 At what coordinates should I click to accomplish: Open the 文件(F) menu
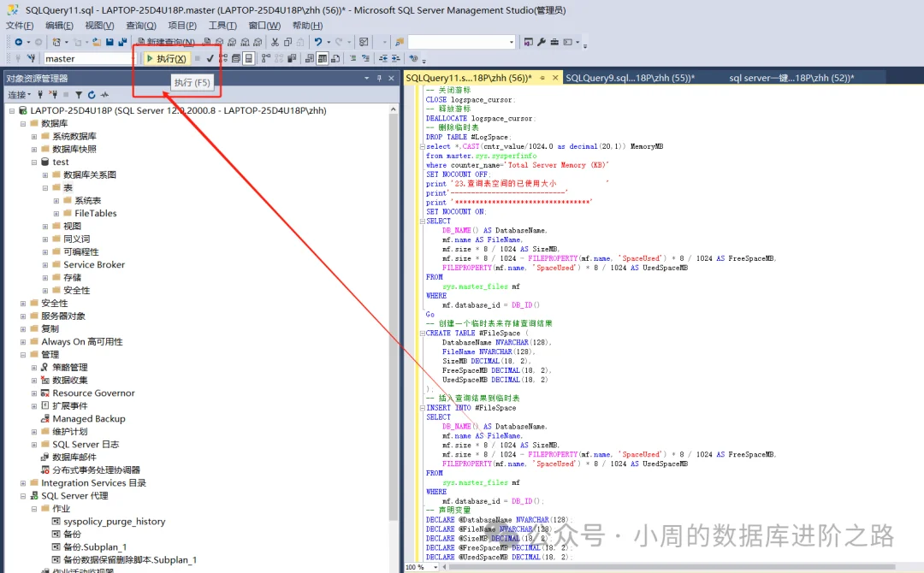[20, 26]
